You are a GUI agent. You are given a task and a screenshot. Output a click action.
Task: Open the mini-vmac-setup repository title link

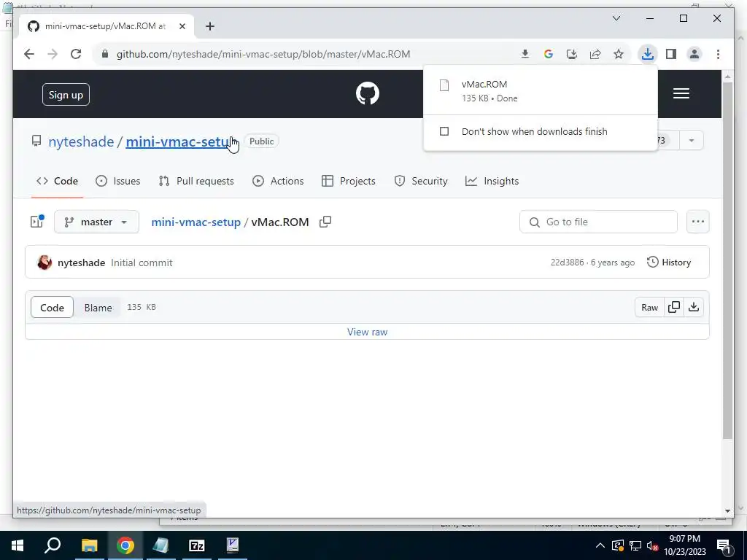click(x=180, y=142)
